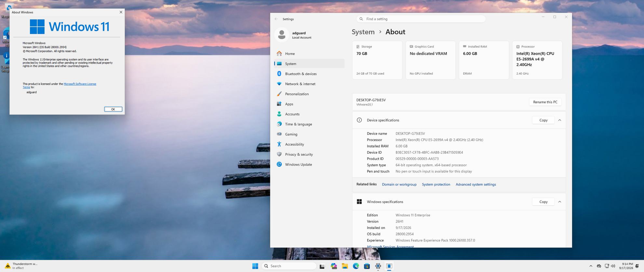Screen dimensions: 644x272
Task: Click System in the breadcrumb
Action: pos(363,32)
